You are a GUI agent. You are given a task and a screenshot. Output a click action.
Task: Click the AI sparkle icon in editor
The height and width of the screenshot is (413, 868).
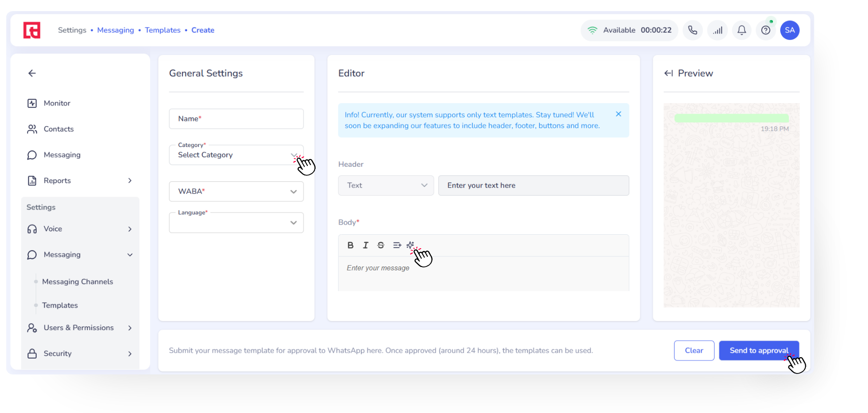coord(411,245)
